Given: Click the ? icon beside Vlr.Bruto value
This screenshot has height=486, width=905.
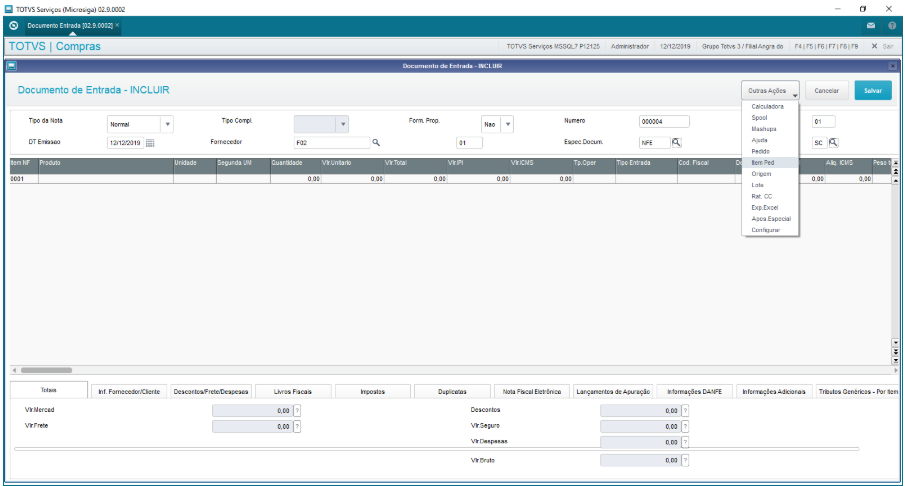Looking at the screenshot, I should click(685, 461).
